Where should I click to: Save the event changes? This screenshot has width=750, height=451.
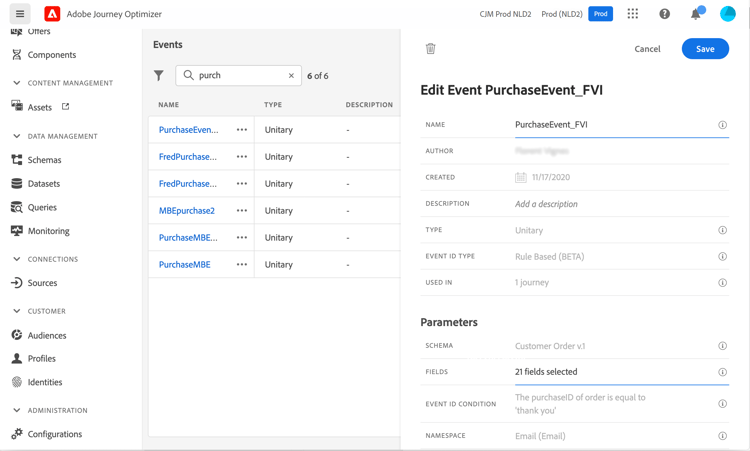(x=705, y=49)
